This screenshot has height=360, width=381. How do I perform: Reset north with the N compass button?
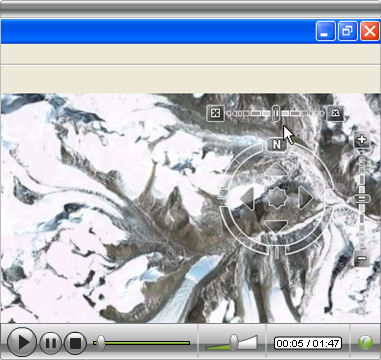point(277,144)
